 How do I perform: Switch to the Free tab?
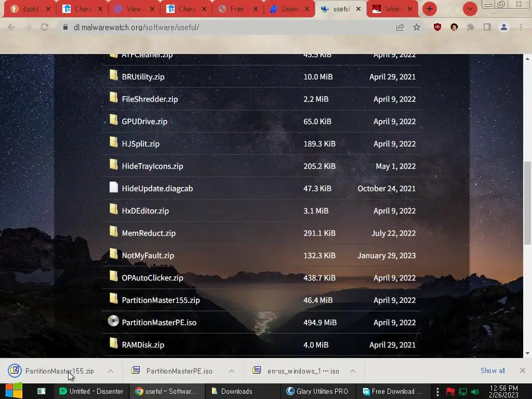[237, 9]
